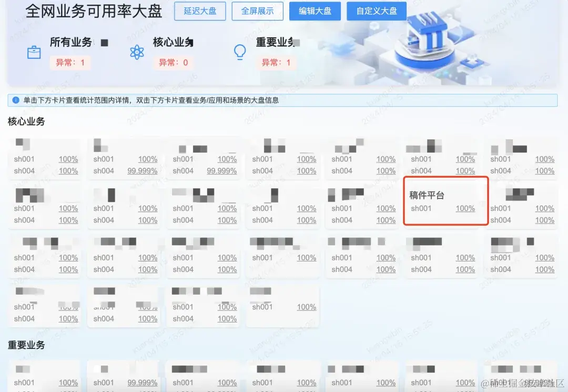Click the 编辑大盘 button

(x=315, y=11)
